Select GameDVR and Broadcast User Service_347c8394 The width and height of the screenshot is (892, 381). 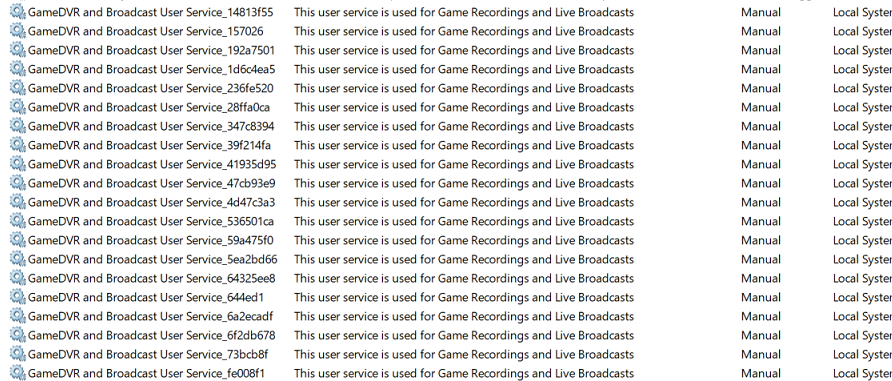(151, 126)
